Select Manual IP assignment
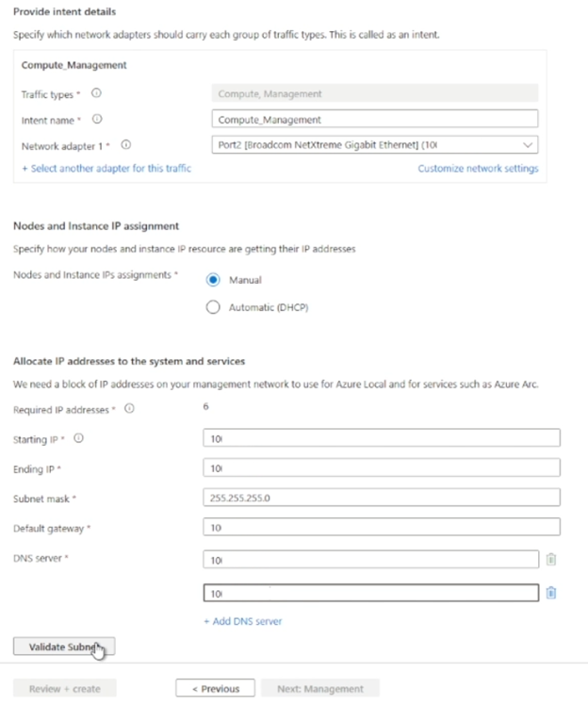The image size is (588, 705). tap(212, 280)
